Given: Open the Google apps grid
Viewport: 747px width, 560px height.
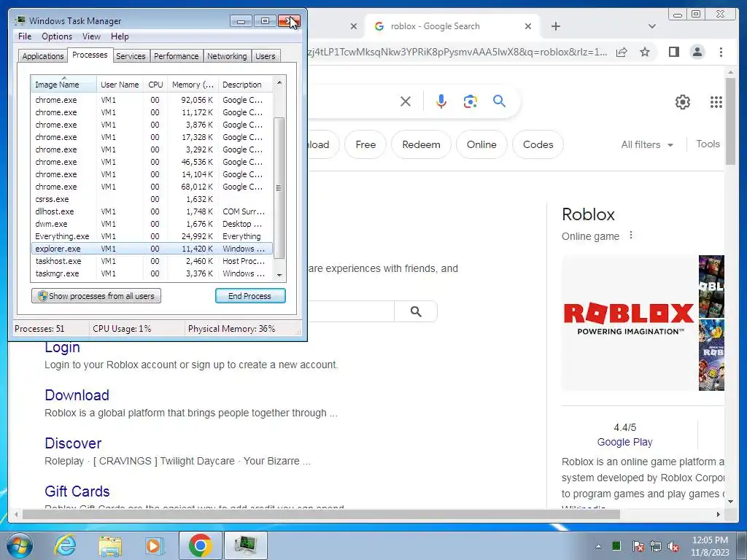Looking at the screenshot, I should click(x=716, y=102).
